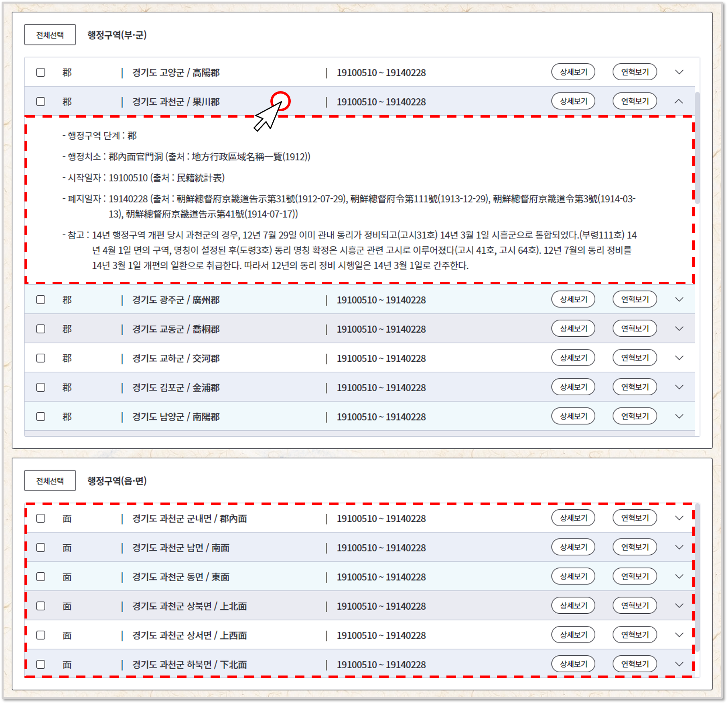Open 상세보기 for 경기도 과천군 / 果川郡
This screenshot has height=704, width=728.
tap(573, 101)
